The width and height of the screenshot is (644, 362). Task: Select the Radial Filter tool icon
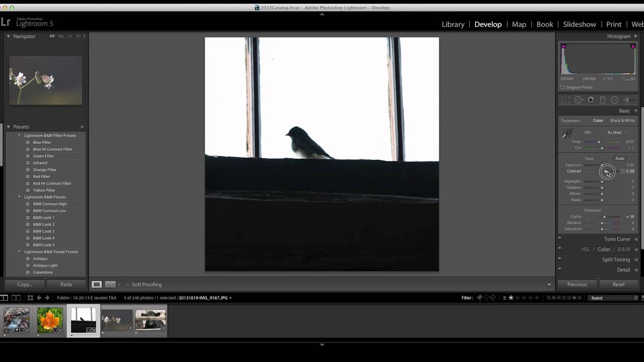point(614,100)
